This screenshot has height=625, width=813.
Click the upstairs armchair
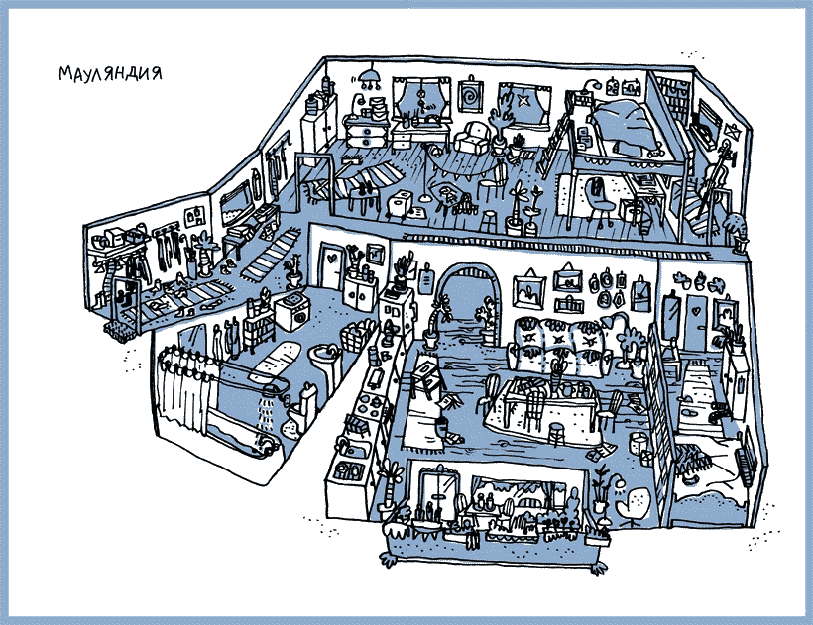[x=472, y=138]
